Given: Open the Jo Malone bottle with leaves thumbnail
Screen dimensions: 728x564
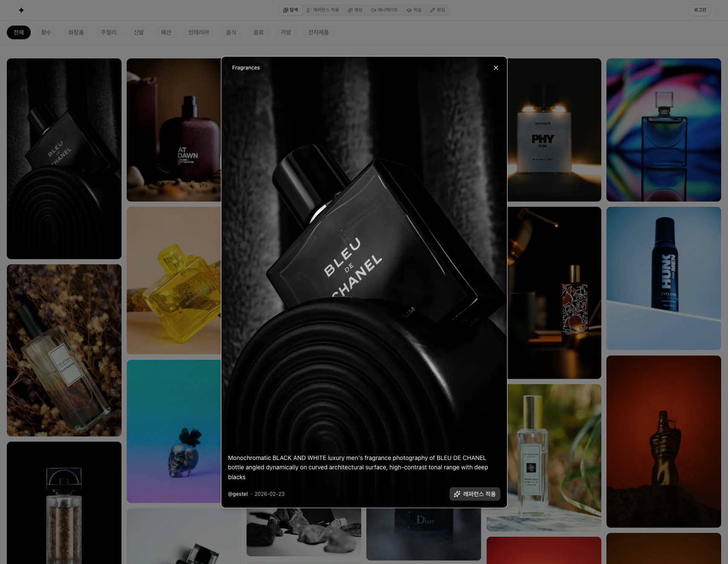Looking at the screenshot, I should coord(554,458).
